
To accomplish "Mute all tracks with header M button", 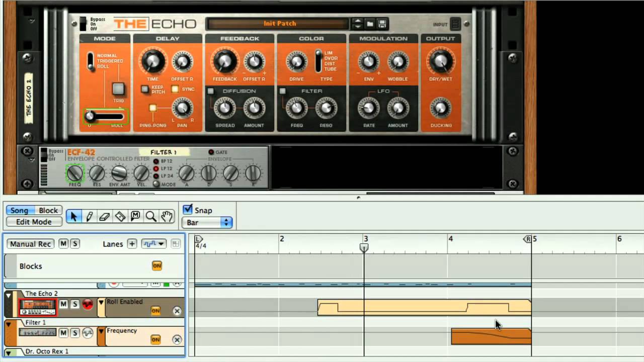I will click(63, 244).
